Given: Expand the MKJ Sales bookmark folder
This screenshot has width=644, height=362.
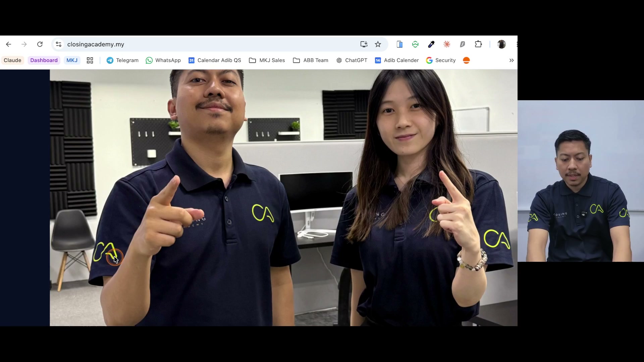Looking at the screenshot, I should pos(267,60).
